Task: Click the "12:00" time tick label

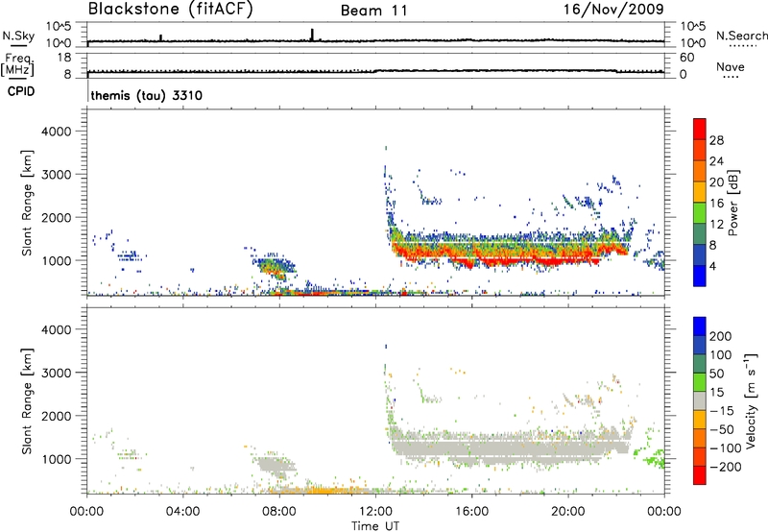Action: coord(375,512)
